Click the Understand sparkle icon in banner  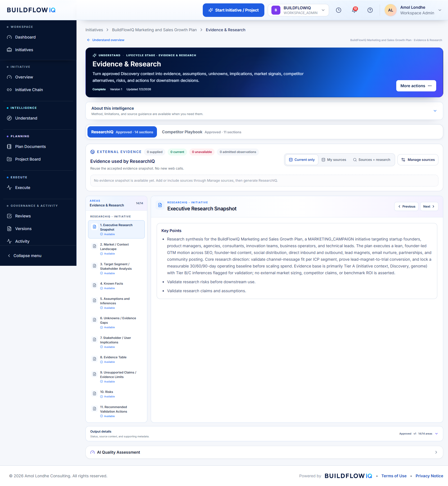coord(94,55)
